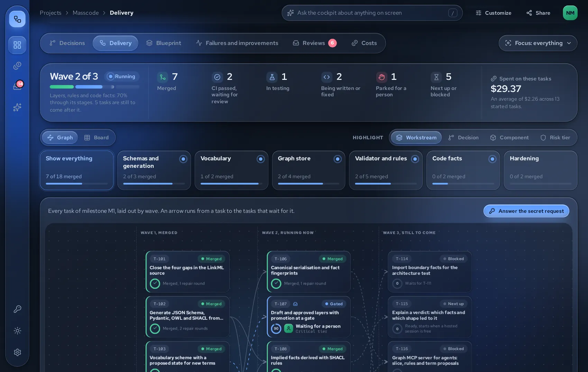
Task: Click the Parked for a person hand icon
Action: coord(382,77)
